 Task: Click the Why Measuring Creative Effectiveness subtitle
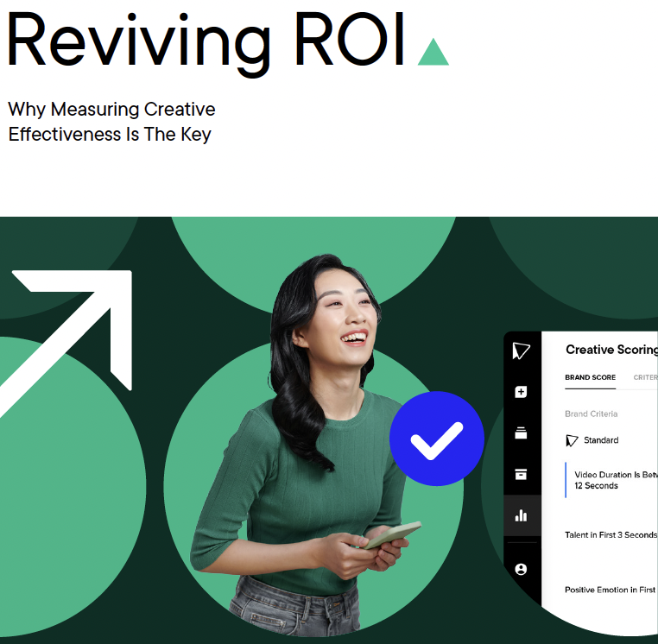(x=111, y=122)
